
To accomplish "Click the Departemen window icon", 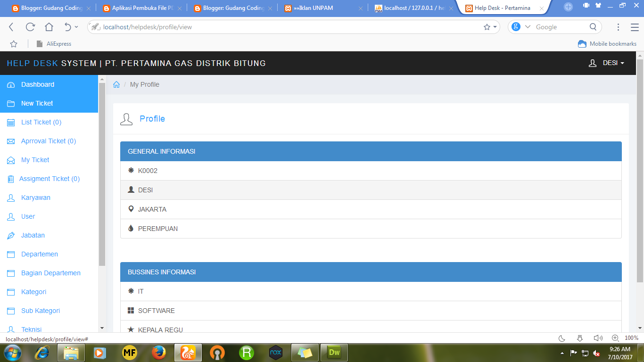I will (11, 255).
